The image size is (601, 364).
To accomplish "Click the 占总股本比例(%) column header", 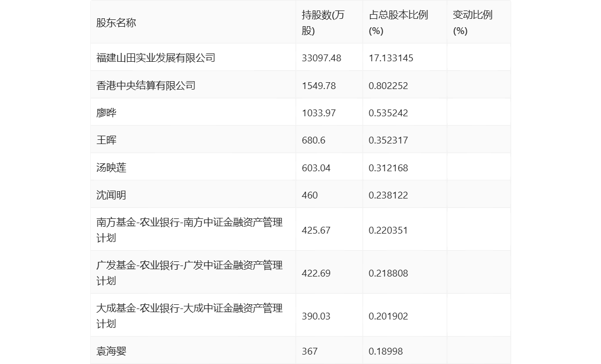I will (398, 23).
